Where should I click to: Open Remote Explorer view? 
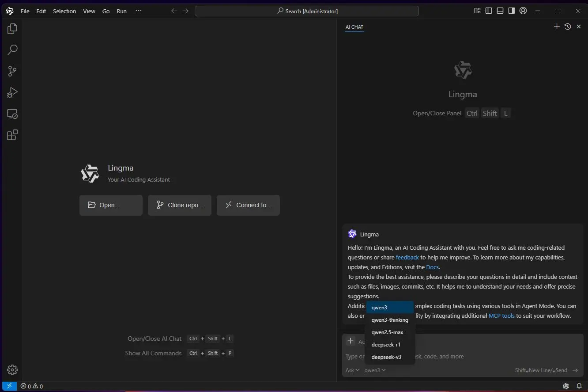click(12, 114)
